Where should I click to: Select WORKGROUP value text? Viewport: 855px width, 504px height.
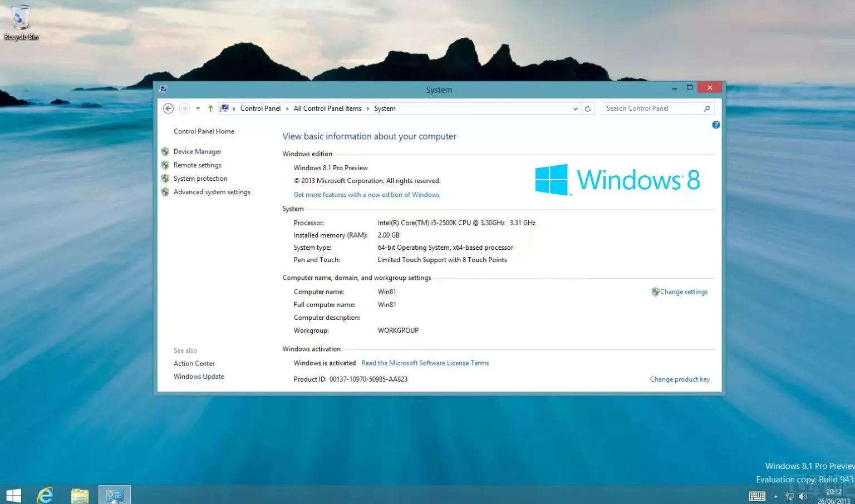pos(398,330)
